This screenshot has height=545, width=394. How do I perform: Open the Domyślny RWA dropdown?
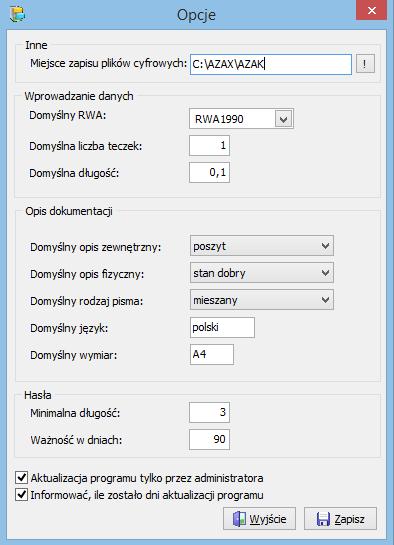click(x=284, y=119)
